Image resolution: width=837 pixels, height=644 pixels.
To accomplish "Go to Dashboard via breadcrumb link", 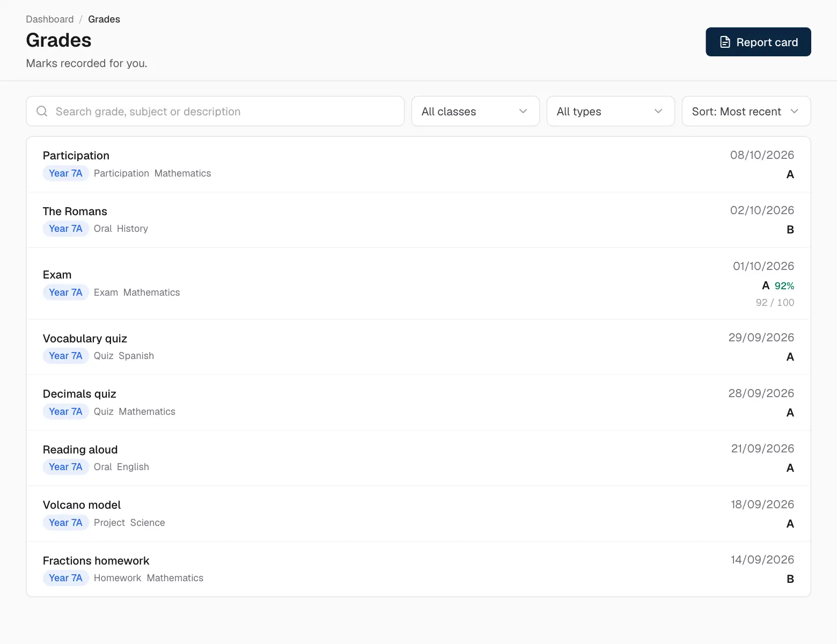I will 50,19.
